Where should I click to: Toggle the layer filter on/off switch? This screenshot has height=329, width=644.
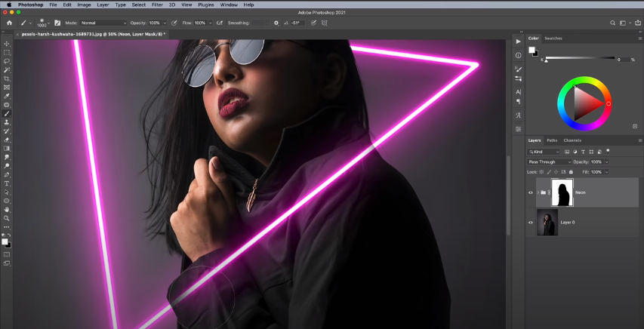[607, 152]
